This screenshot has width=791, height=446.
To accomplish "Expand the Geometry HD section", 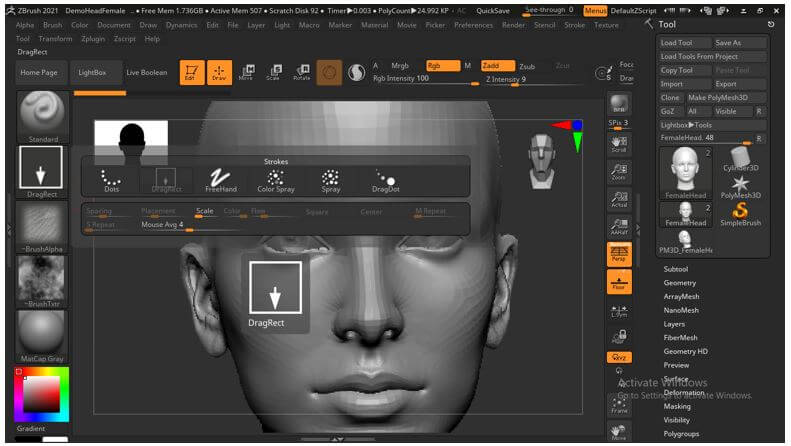I will coord(686,351).
